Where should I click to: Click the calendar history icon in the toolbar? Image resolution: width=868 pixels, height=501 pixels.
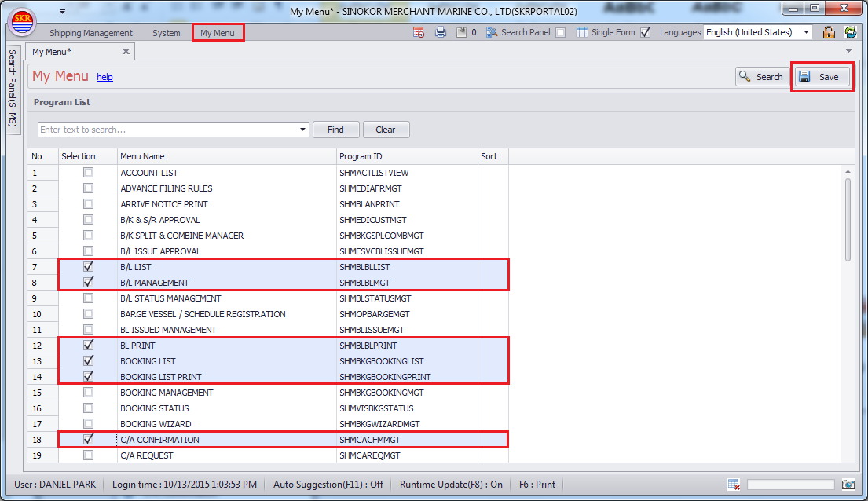click(x=419, y=33)
